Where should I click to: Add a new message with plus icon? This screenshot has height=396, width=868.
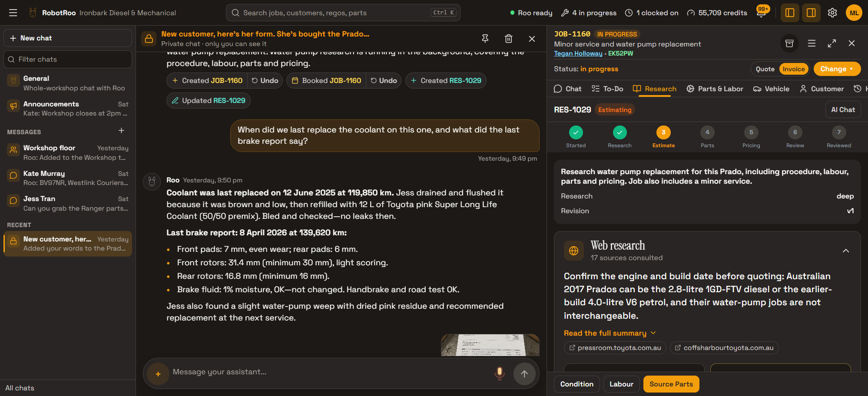click(122, 131)
